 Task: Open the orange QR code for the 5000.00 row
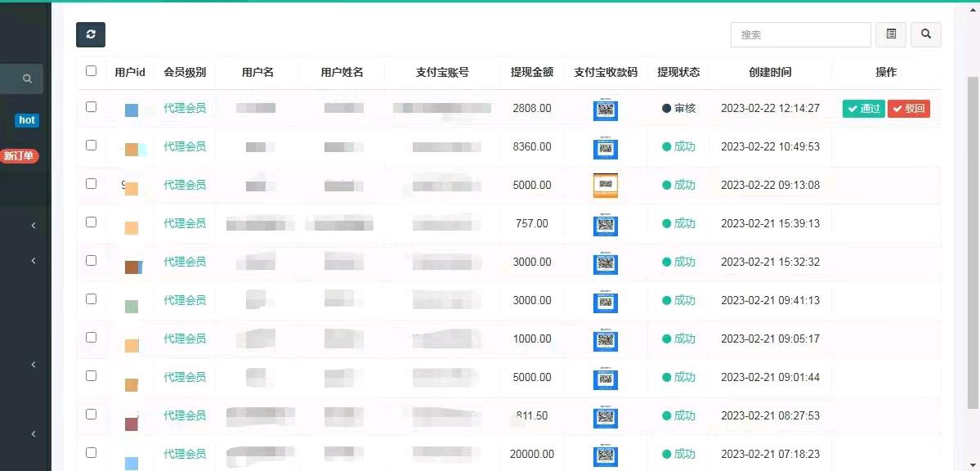coord(605,186)
